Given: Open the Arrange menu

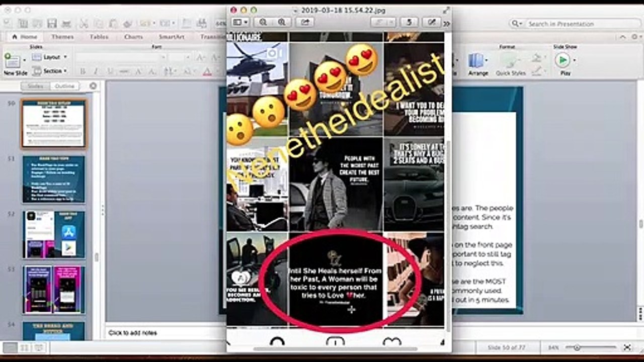Looking at the screenshot, I should [x=478, y=64].
